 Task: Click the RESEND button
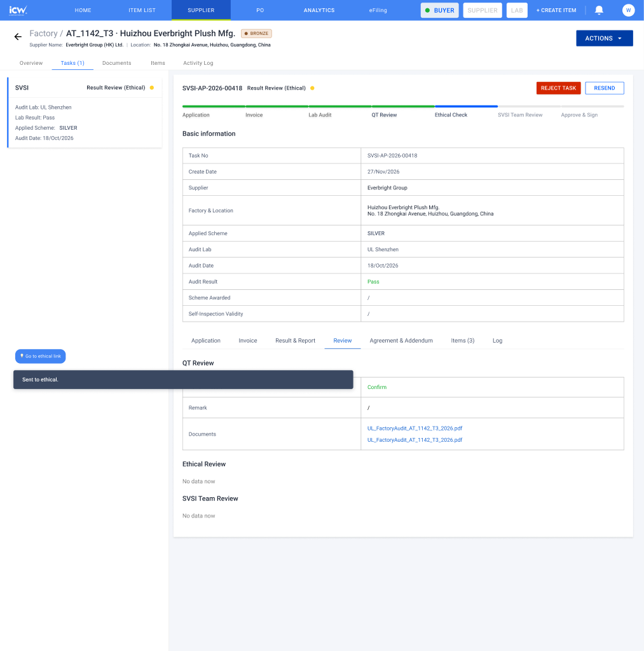click(604, 88)
